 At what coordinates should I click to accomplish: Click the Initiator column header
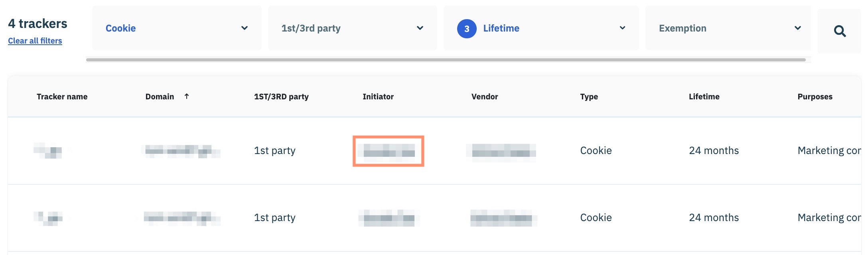(378, 97)
